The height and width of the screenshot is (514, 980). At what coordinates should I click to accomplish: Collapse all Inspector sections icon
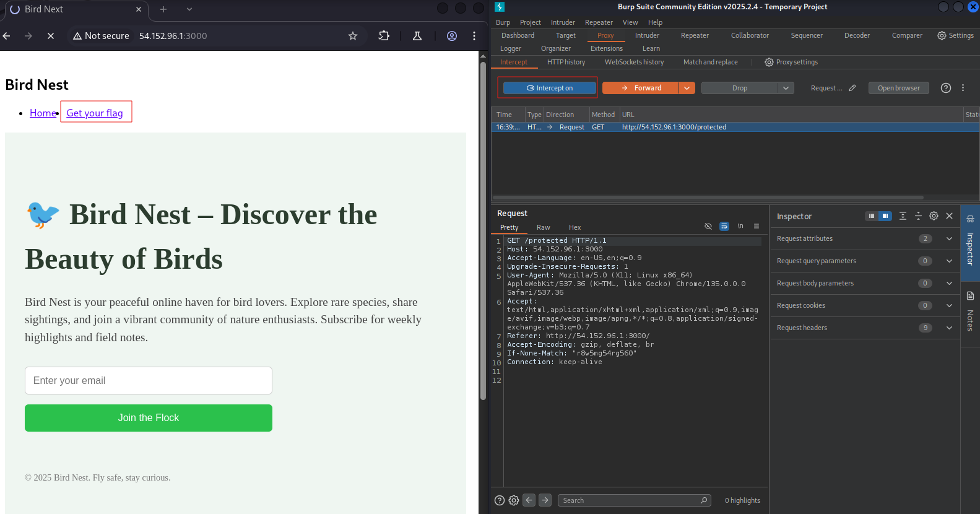click(x=918, y=216)
